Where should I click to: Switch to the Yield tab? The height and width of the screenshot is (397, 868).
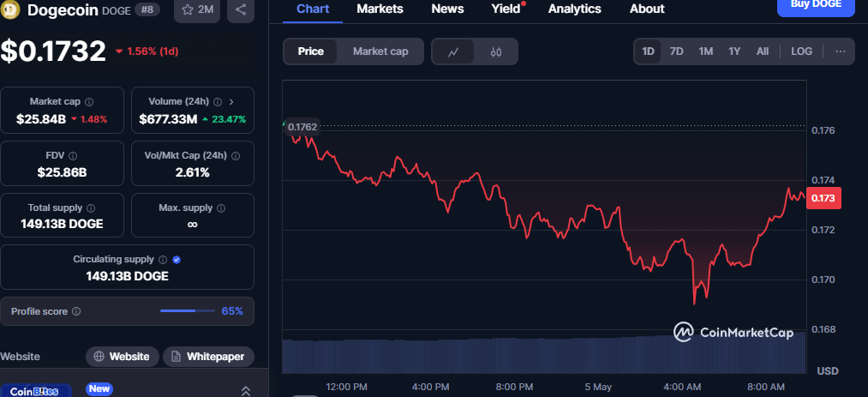[506, 9]
